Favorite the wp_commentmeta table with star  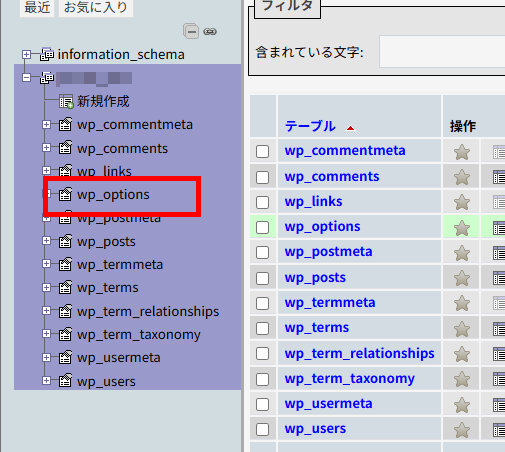pyautogui.click(x=462, y=152)
